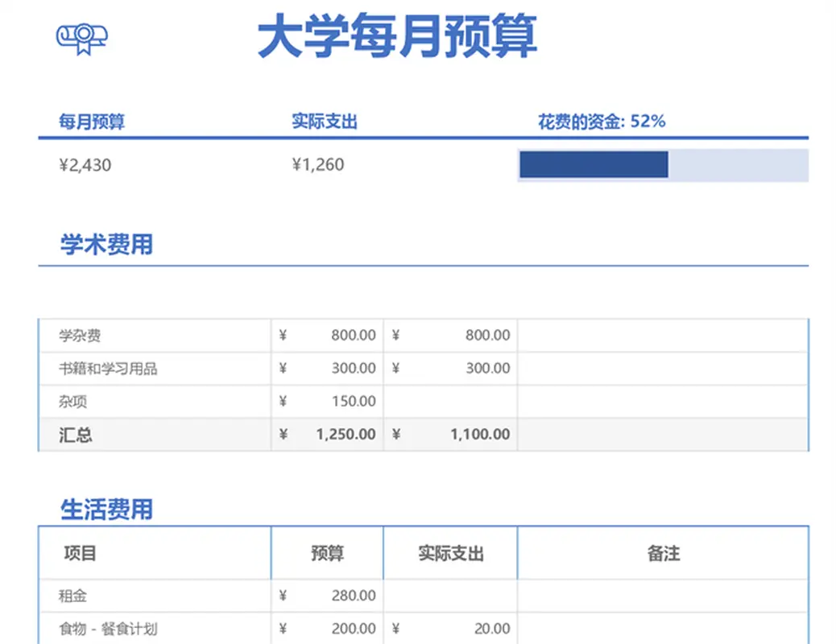Select the 汇总 row label
836x644 pixels.
[x=76, y=435]
